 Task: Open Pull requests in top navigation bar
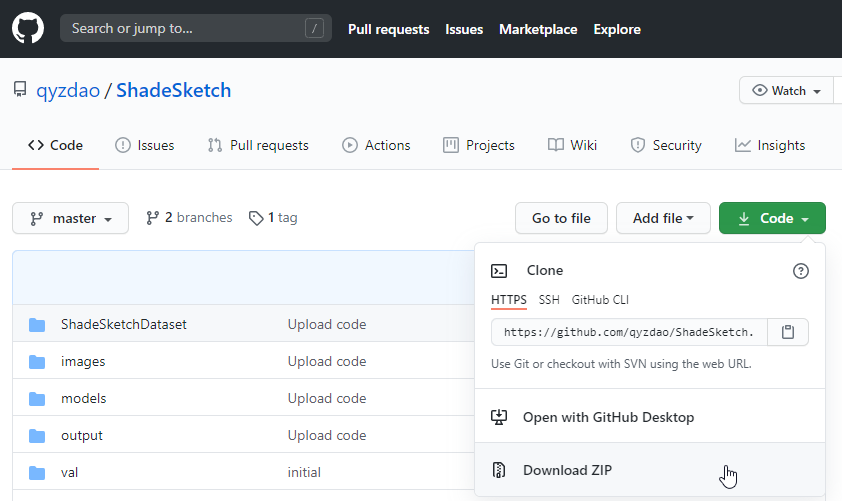pos(388,29)
